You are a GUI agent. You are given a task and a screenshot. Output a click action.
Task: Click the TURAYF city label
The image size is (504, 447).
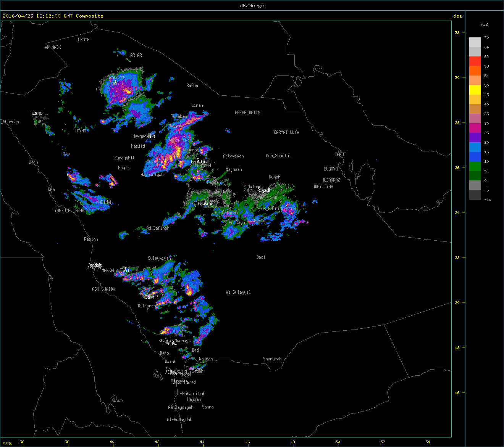click(x=82, y=40)
